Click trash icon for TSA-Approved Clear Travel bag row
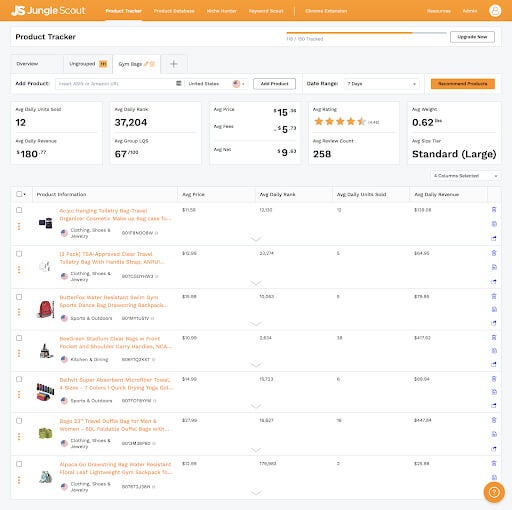 pos(494,253)
